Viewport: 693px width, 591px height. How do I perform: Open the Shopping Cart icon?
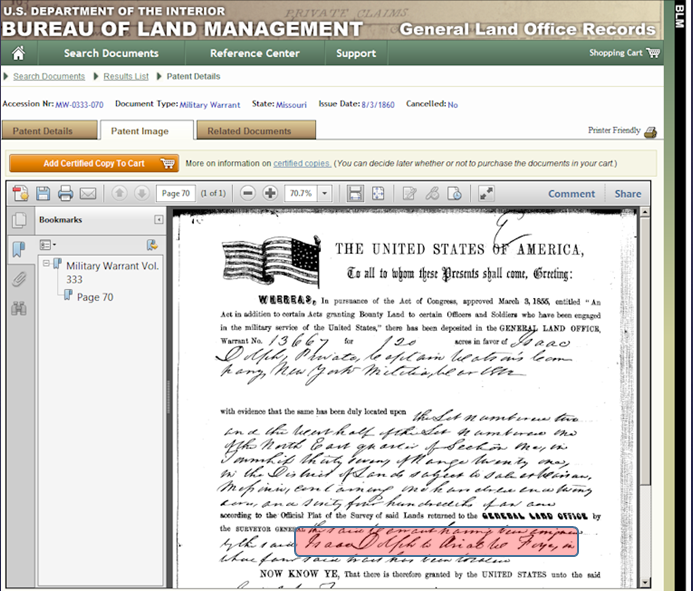point(653,53)
